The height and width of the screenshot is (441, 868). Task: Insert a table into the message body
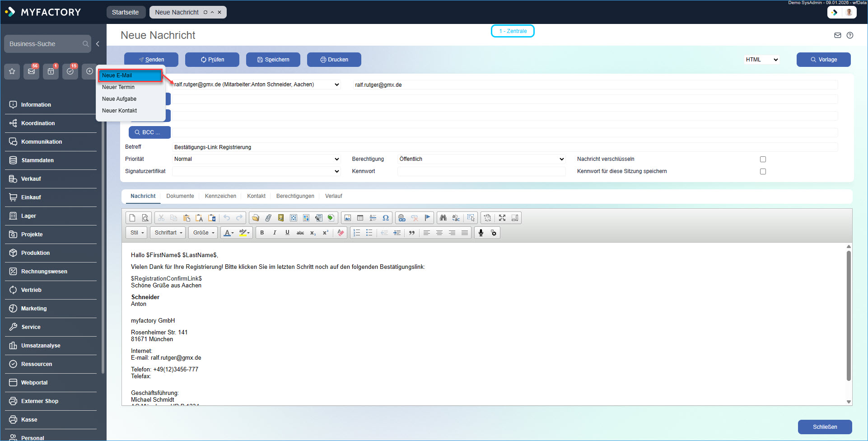pos(360,218)
